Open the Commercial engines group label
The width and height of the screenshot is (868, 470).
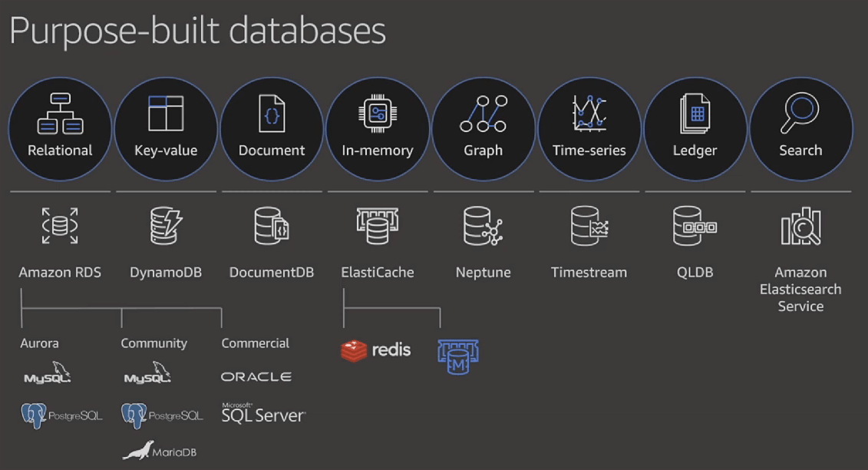click(256, 343)
